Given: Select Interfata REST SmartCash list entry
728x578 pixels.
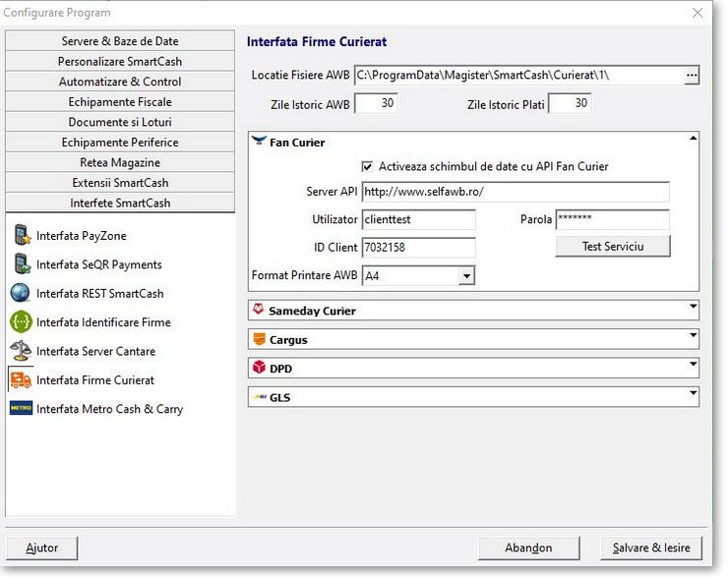Looking at the screenshot, I should coord(99,293).
